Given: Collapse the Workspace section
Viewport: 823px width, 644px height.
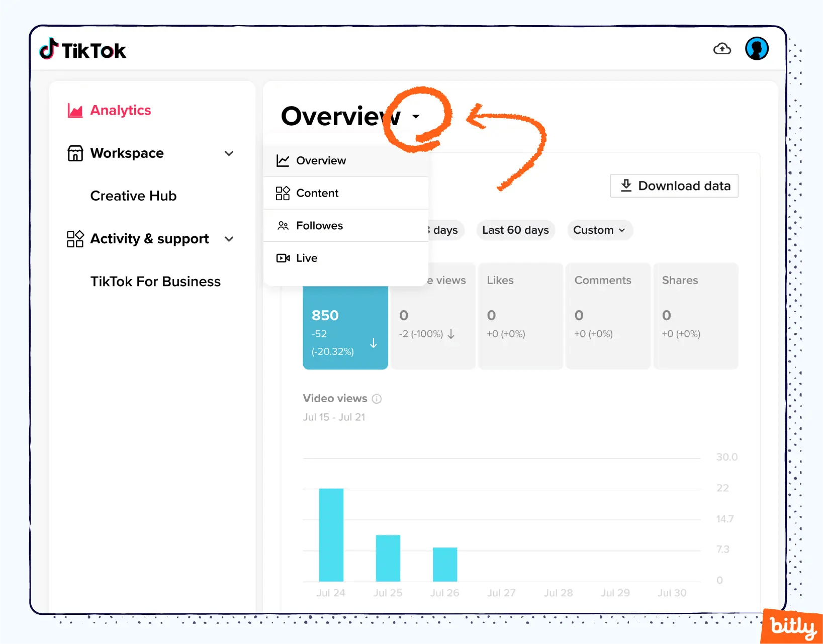Looking at the screenshot, I should [229, 153].
